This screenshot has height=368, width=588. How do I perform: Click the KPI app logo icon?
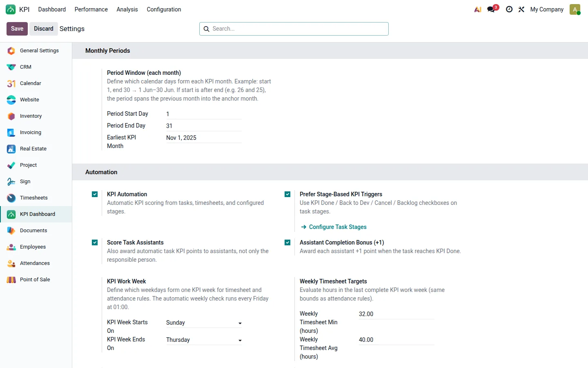coord(11,9)
